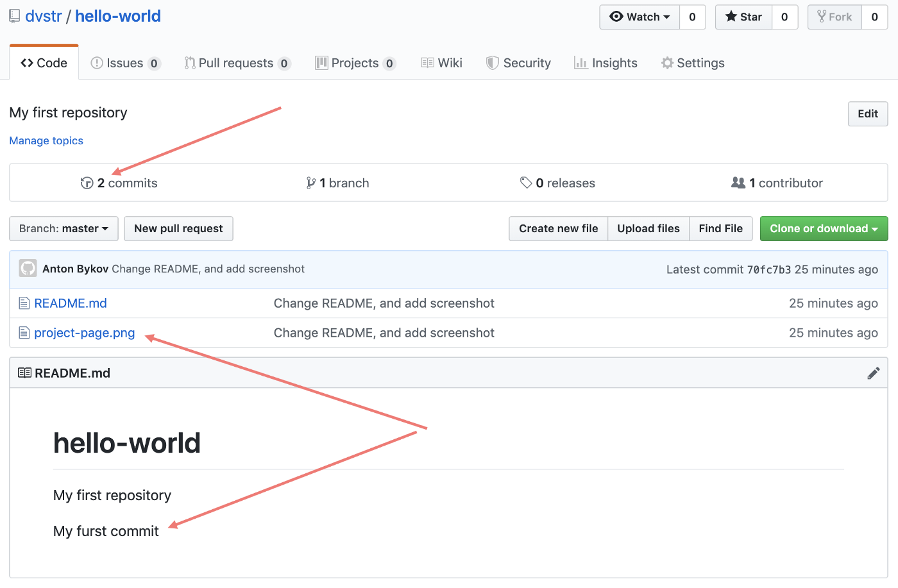Image resolution: width=898 pixels, height=588 pixels.
Task: Click the Edit description button
Action: 868,113
